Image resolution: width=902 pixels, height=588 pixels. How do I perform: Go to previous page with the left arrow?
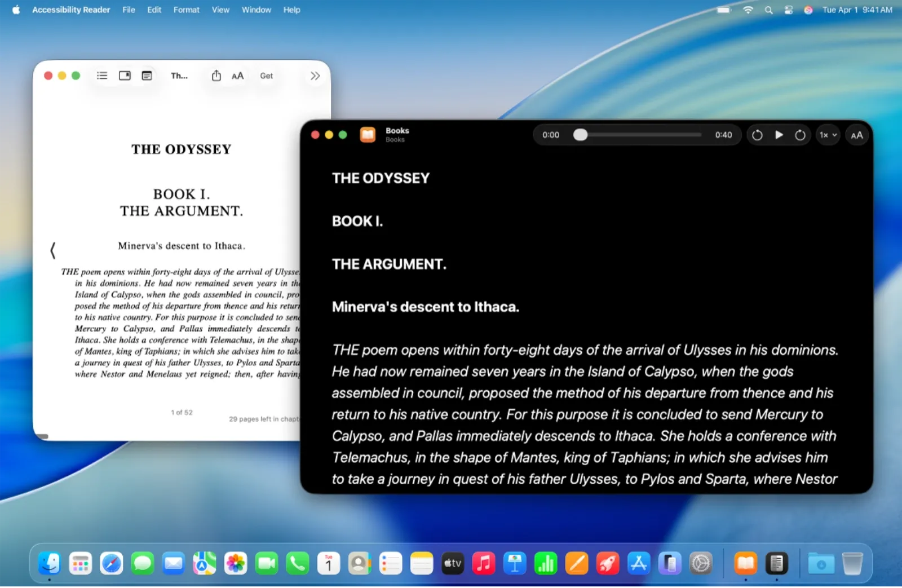point(52,250)
